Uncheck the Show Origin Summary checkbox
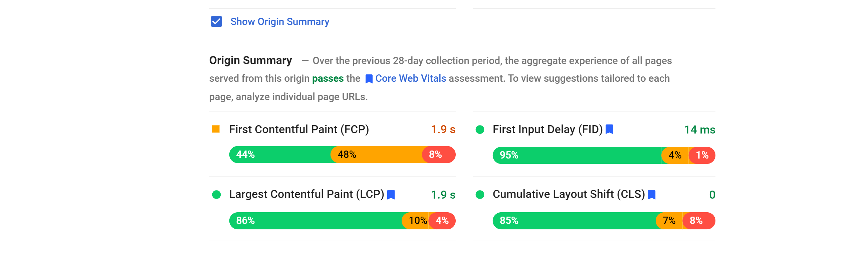 click(x=216, y=22)
